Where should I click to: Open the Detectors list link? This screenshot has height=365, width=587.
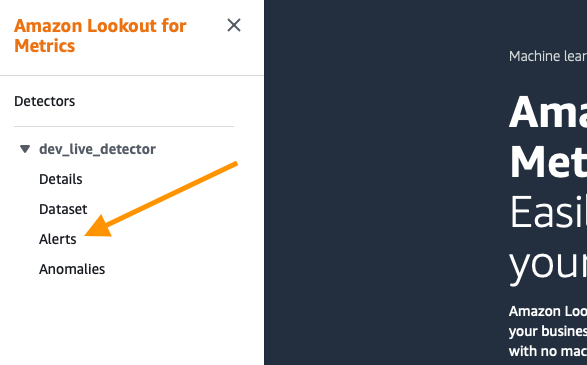(x=45, y=101)
